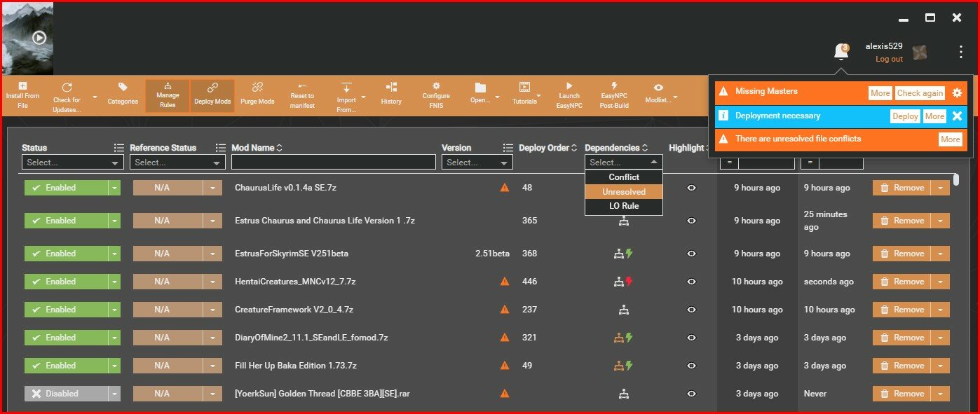Expand Remove dropdown arrow for HentaiCreatures

(x=940, y=282)
